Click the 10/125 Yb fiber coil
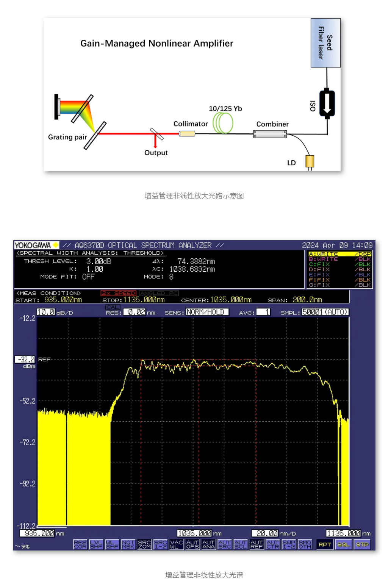The height and width of the screenshot is (588, 391). point(223,123)
